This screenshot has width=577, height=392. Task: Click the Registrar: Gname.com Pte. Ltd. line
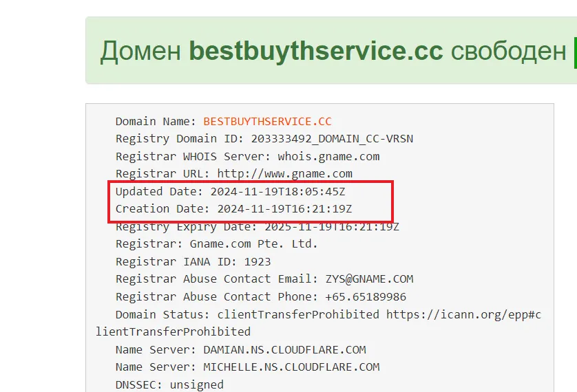point(216,244)
